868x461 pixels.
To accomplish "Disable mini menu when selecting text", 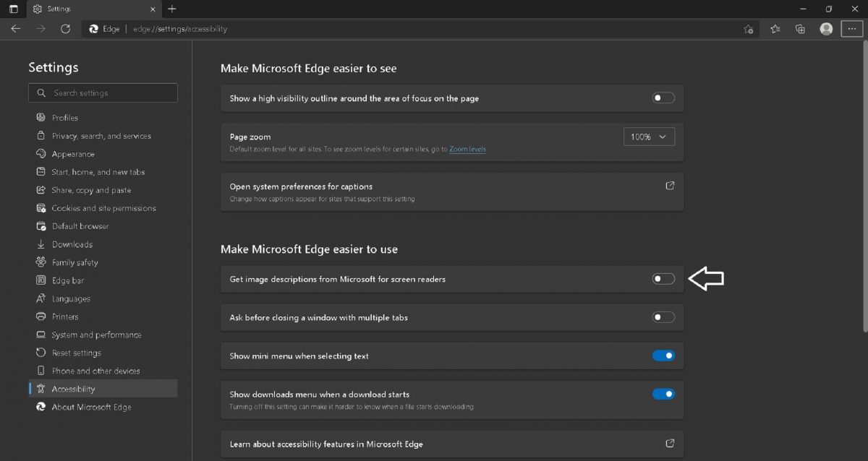I will [x=663, y=356].
